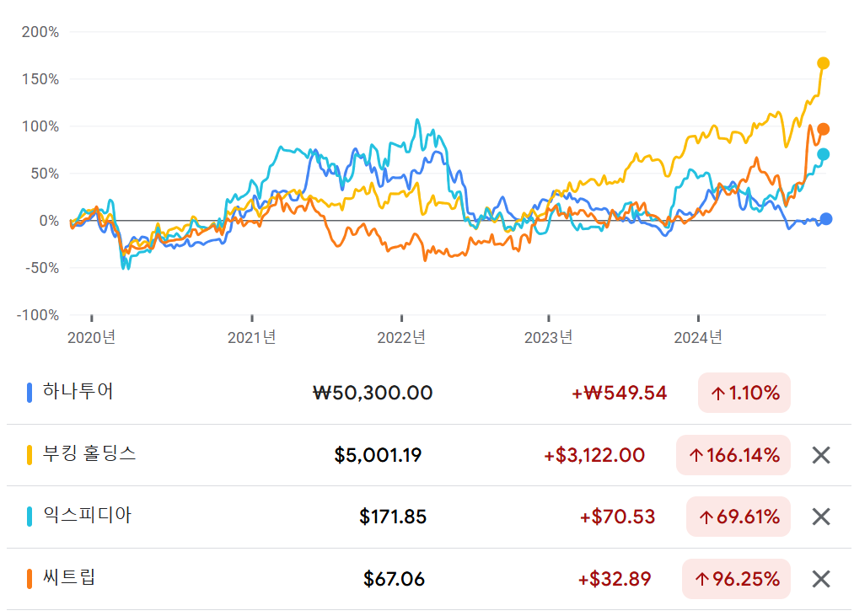Screen dimensions: 854x616
Task: Open the 익스피디아 stock name
Action: coord(87,515)
